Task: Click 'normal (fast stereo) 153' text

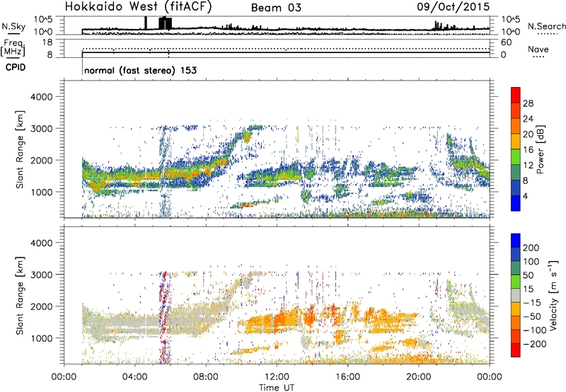Action: [140, 70]
